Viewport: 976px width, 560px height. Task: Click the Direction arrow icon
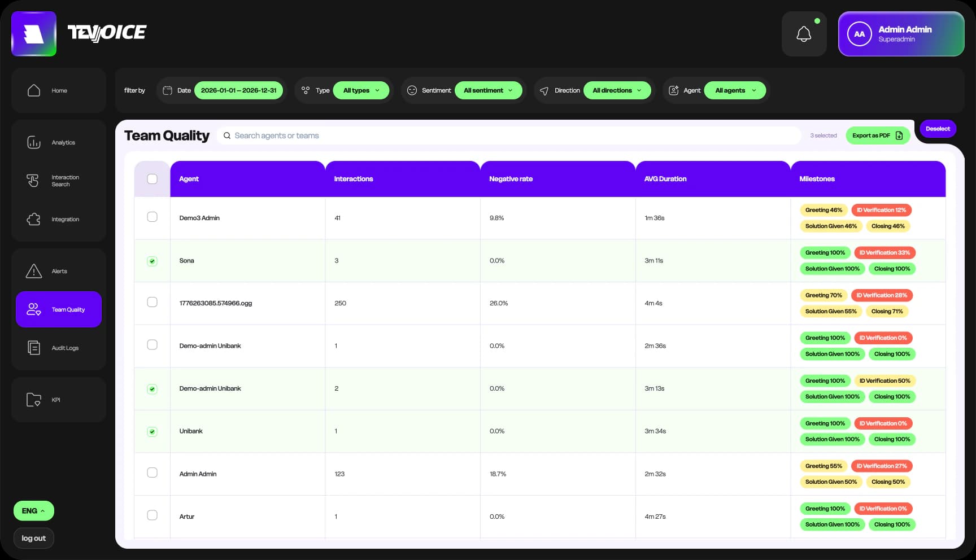[544, 91]
